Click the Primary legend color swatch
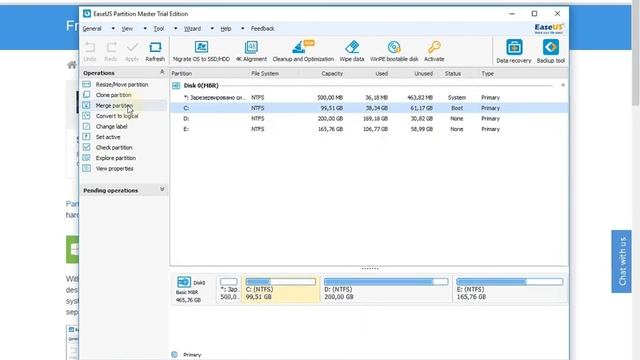Image resolution: width=640 pixels, height=360 pixels. pos(175,354)
